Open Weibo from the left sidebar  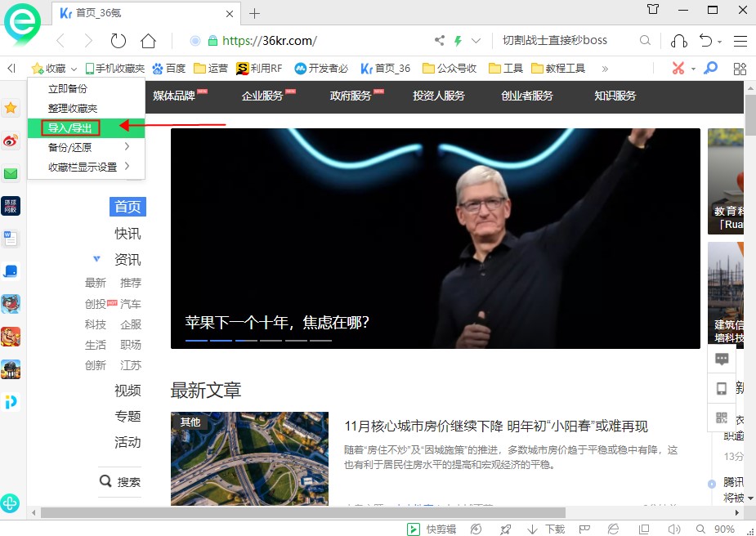11,141
